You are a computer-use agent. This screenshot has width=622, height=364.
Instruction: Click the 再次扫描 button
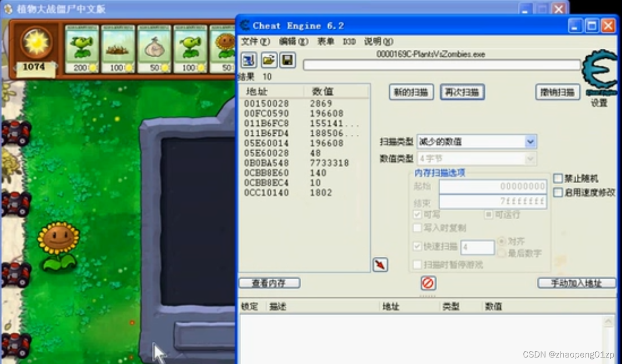tap(462, 92)
